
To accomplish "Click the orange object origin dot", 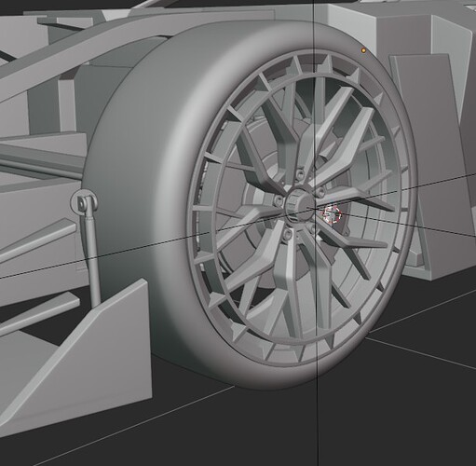I will [x=363, y=50].
